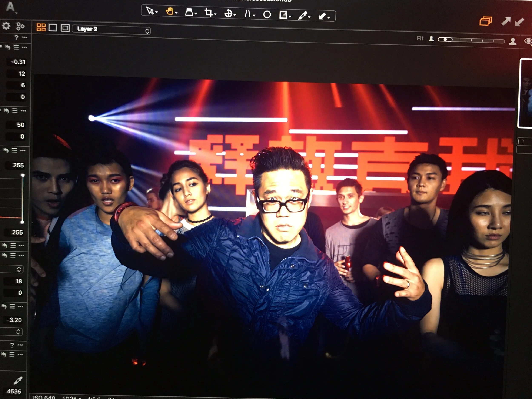Adjust the viewer zoom slider

pyautogui.click(x=445, y=39)
